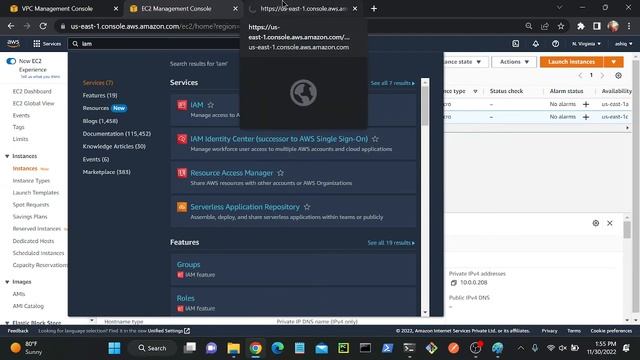Viewport: 640px width, 360px height.
Task: Open File Explorer from the taskbar
Action: click(x=233, y=348)
